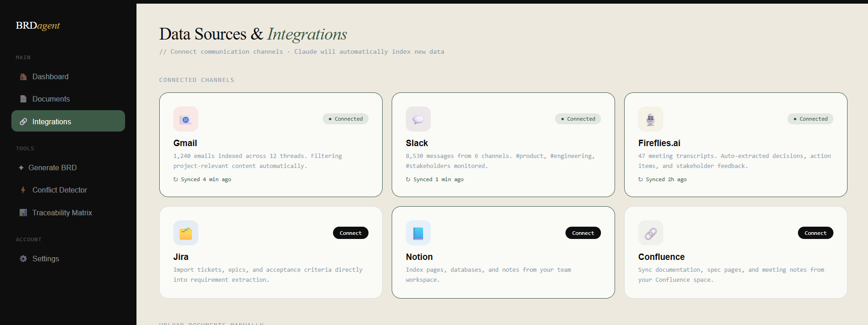868x325 pixels.
Task: Click "Sync documentation, spec pages" description
Action: point(731,274)
